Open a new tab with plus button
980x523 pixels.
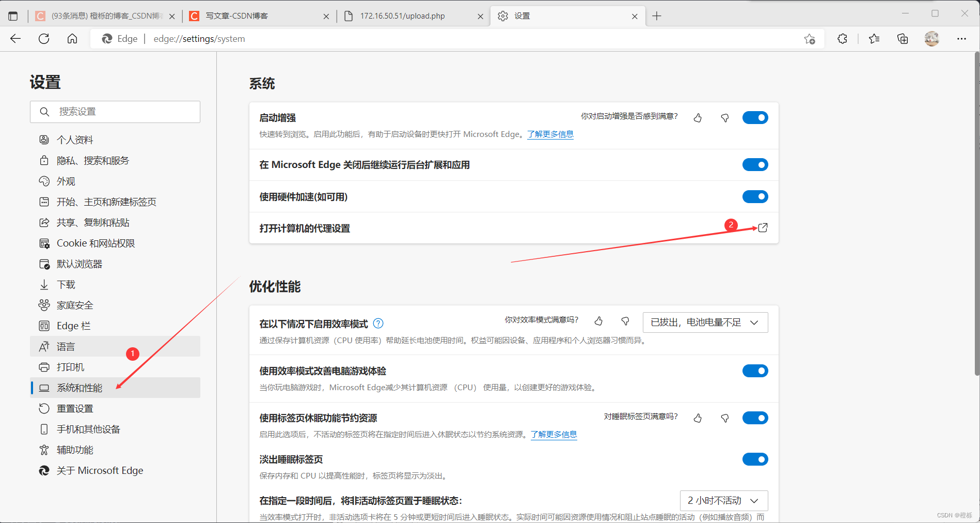point(657,16)
